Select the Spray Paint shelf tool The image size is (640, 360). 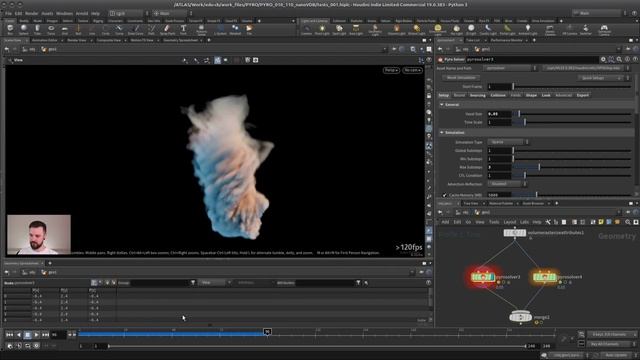pyautogui.click(x=167, y=29)
